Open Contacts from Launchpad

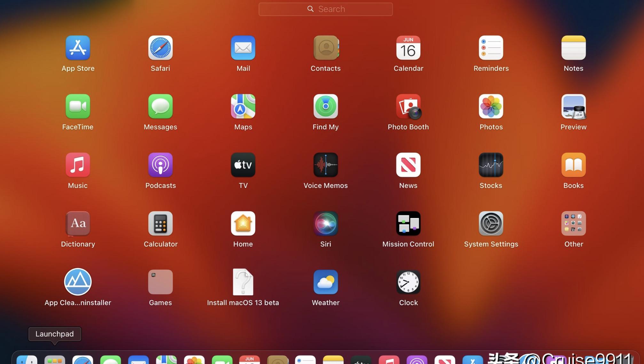pyautogui.click(x=326, y=48)
